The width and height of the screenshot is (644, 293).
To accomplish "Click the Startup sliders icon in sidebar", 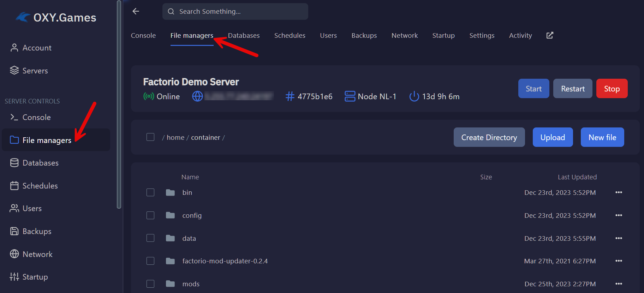I will click(14, 277).
